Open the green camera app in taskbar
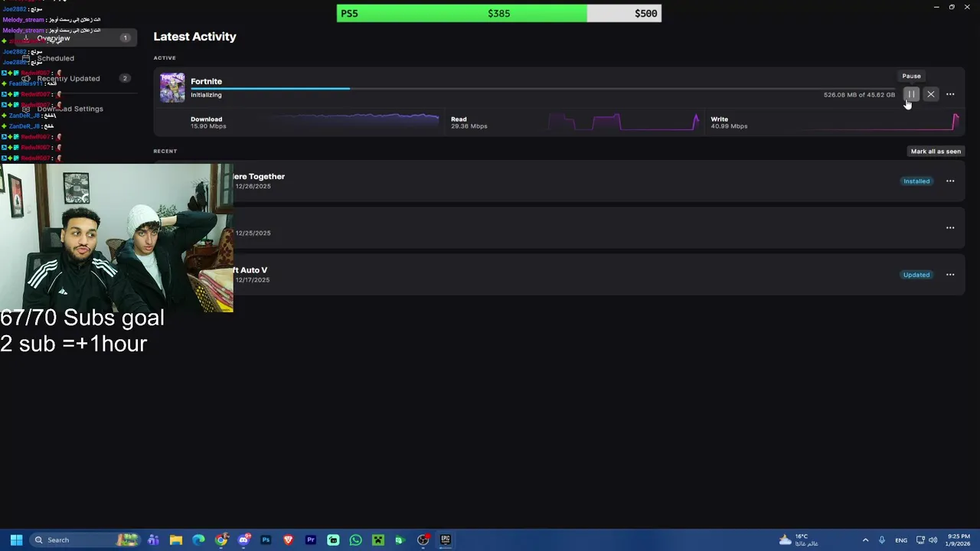This screenshot has width=980, height=551. [x=400, y=540]
